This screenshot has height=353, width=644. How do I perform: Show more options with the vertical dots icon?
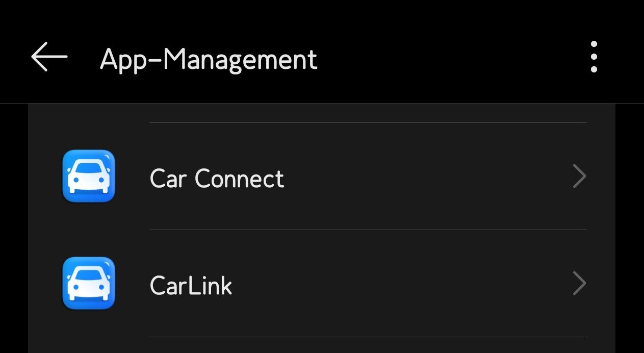pos(594,57)
